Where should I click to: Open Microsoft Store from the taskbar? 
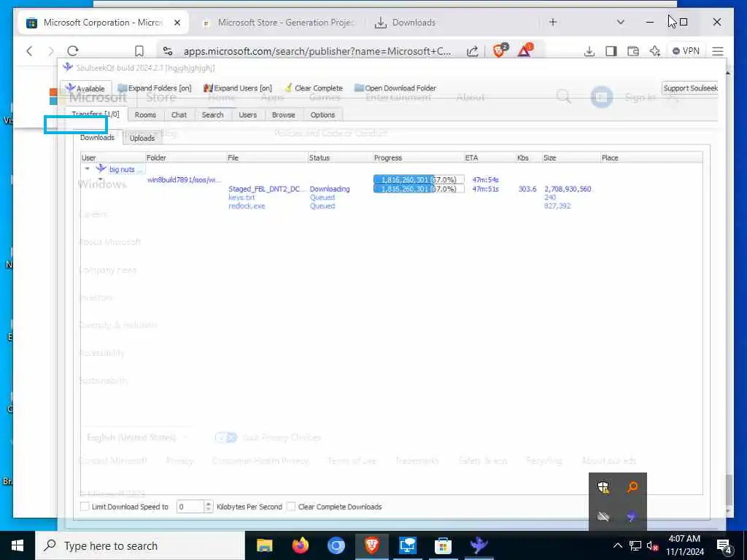click(x=443, y=545)
